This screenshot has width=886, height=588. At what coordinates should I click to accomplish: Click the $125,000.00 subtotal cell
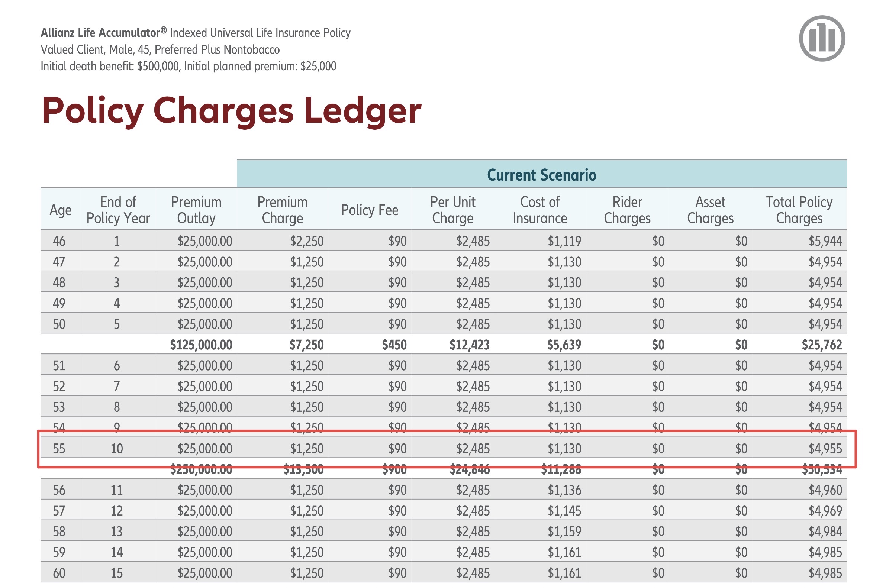(x=201, y=345)
